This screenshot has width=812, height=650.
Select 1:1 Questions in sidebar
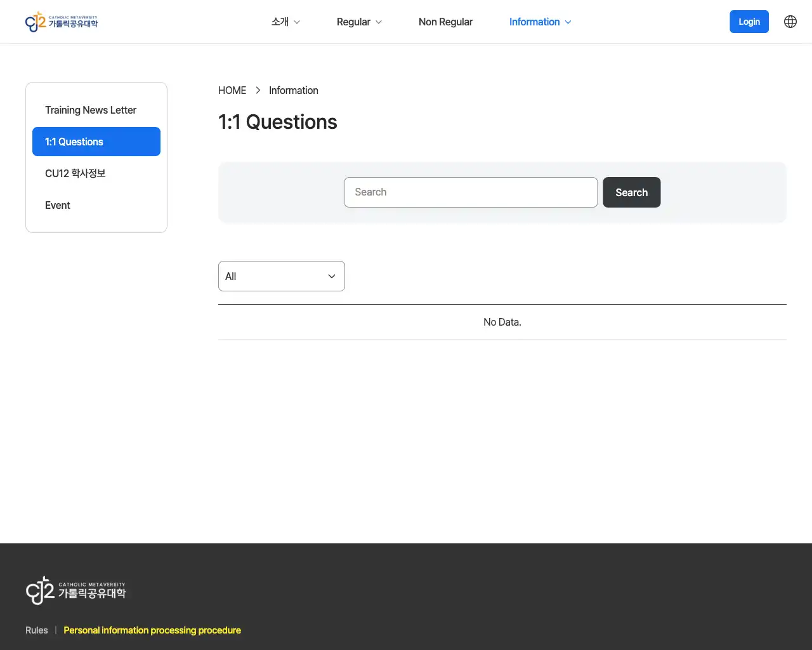pyautogui.click(x=96, y=142)
